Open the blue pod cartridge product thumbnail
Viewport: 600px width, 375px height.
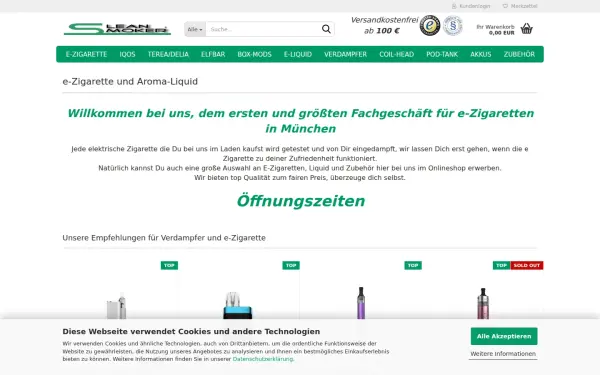click(x=238, y=305)
